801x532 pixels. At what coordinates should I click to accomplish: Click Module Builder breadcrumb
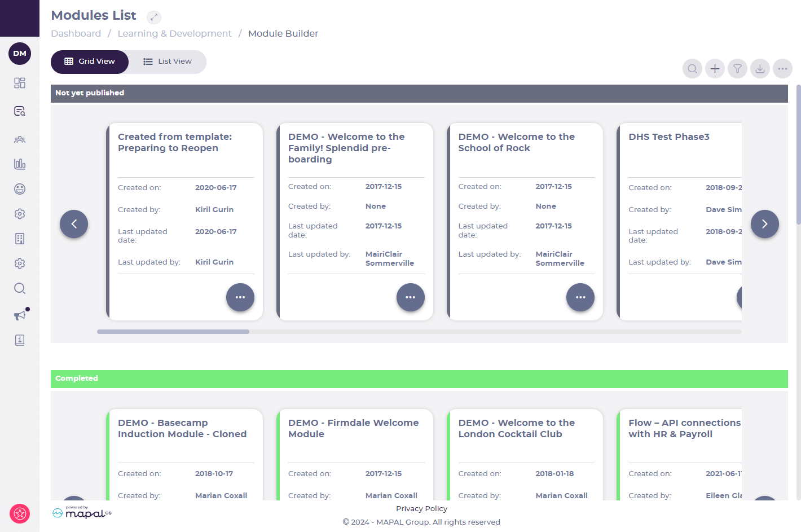283,33
